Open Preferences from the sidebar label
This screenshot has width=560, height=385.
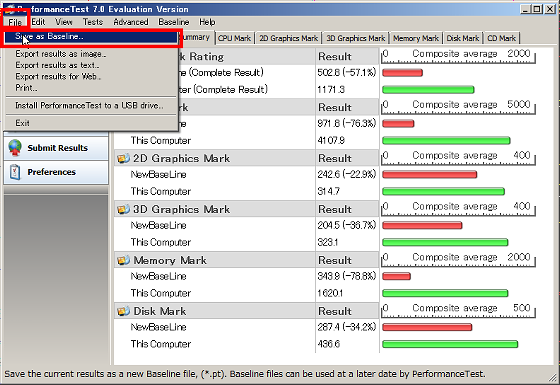click(x=51, y=172)
